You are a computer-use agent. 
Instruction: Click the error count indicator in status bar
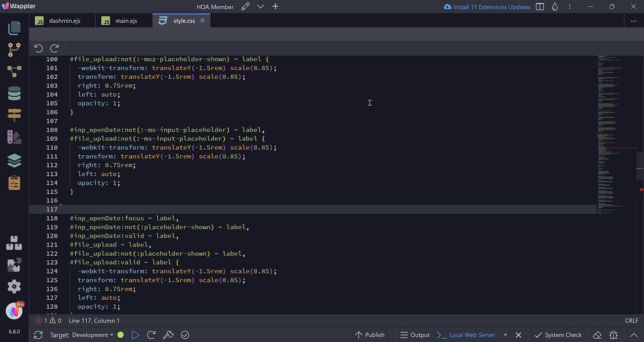(x=41, y=321)
